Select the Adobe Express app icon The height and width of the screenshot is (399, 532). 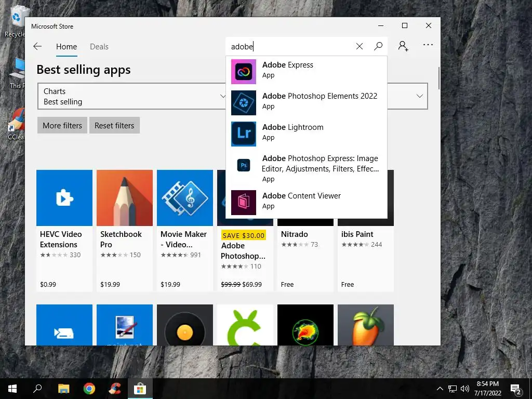click(x=244, y=72)
